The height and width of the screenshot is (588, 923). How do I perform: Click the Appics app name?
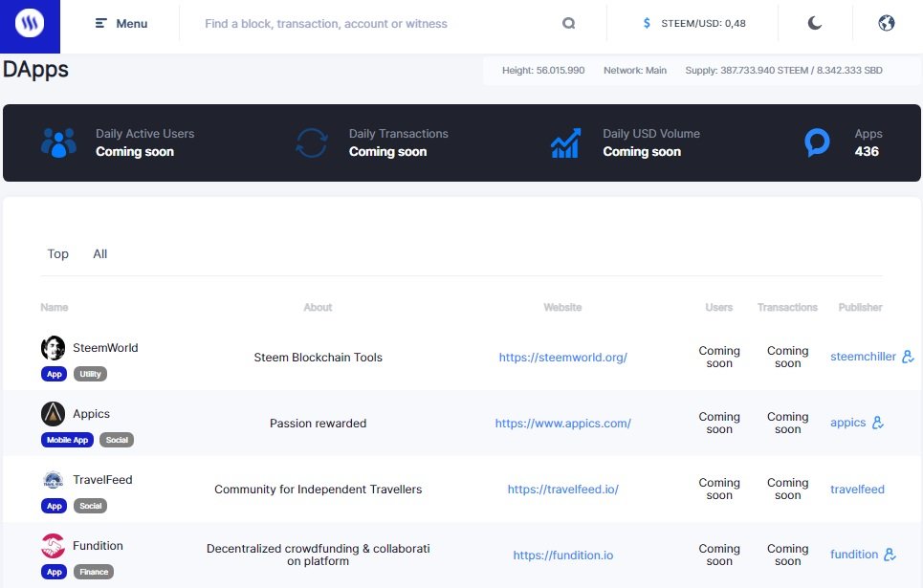click(x=91, y=414)
